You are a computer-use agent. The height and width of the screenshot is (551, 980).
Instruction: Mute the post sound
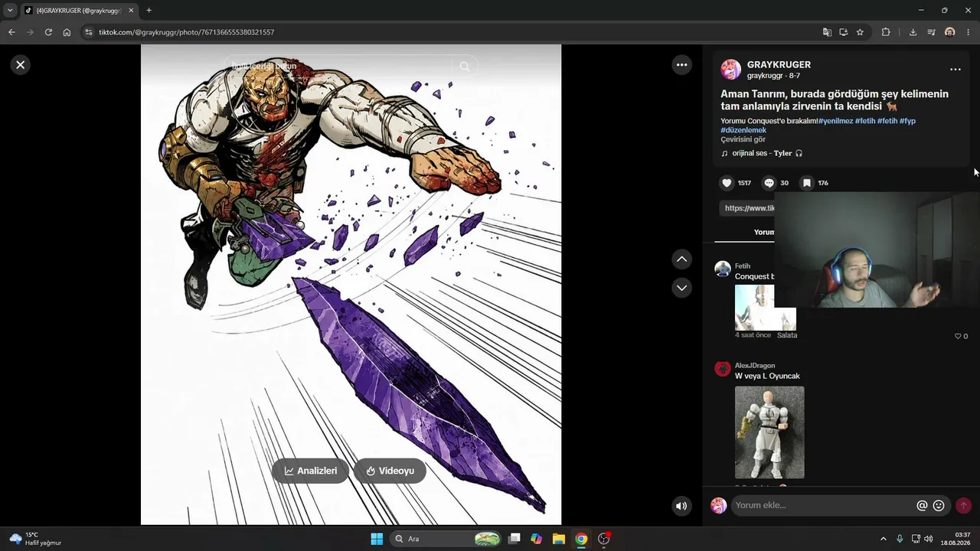[x=681, y=506]
